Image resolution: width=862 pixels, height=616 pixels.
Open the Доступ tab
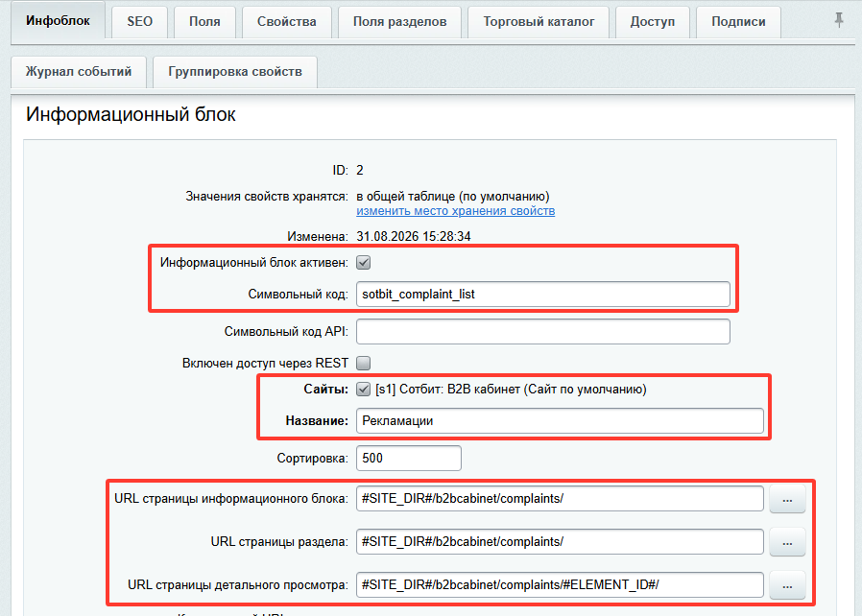tap(653, 22)
